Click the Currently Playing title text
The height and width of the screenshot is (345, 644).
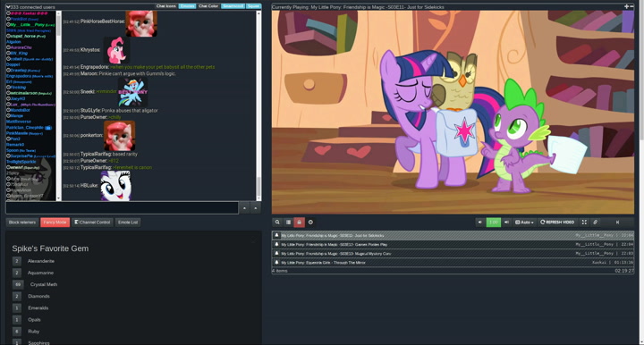click(x=358, y=7)
